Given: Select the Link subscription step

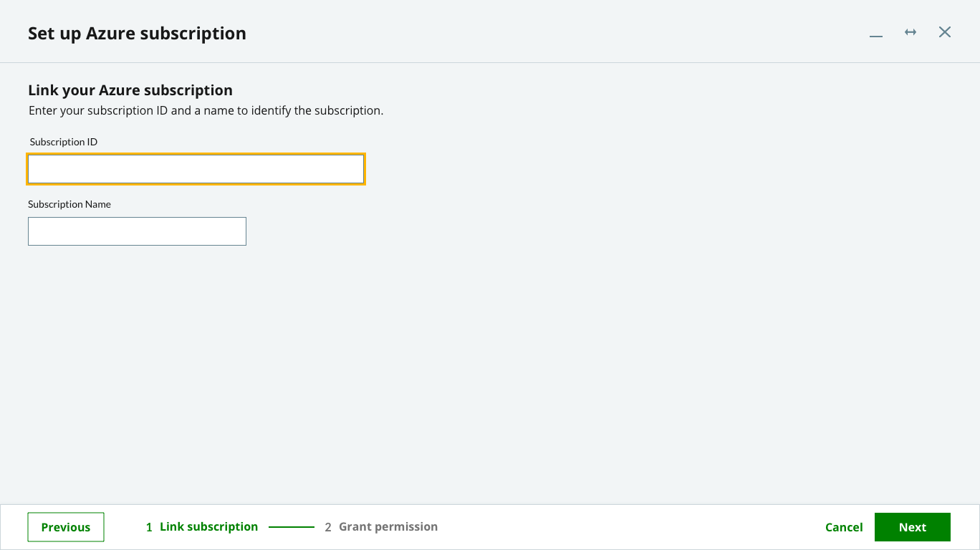Looking at the screenshot, I should pos(208,526).
